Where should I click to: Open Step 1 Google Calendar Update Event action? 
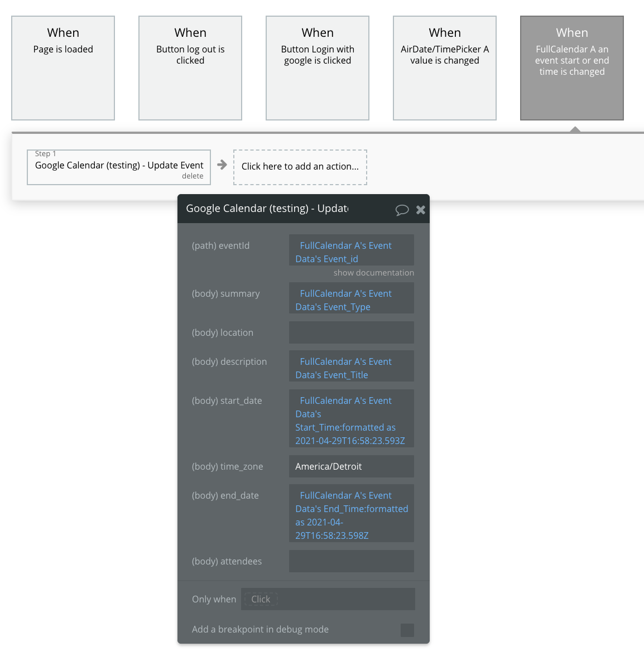(119, 167)
